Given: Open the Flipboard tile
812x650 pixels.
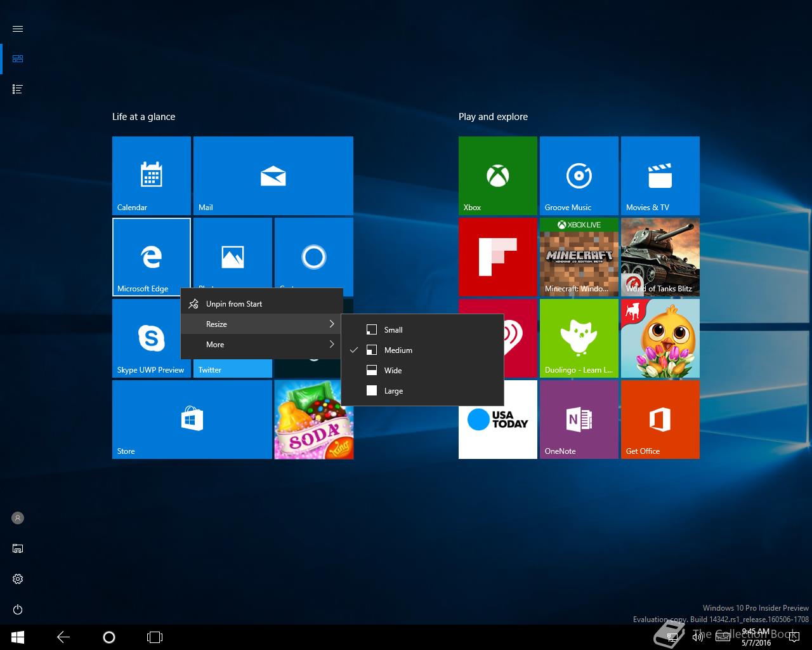Looking at the screenshot, I should tap(498, 257).
